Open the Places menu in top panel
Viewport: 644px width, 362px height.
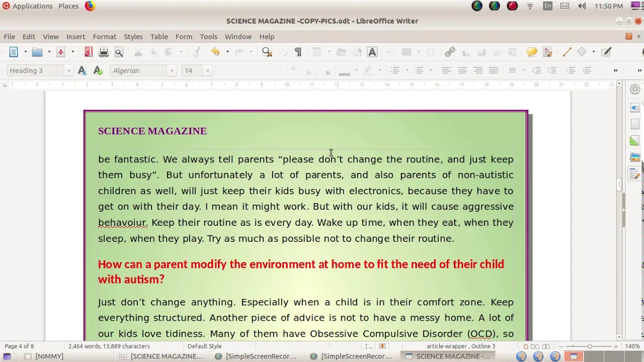coord(68,6)
